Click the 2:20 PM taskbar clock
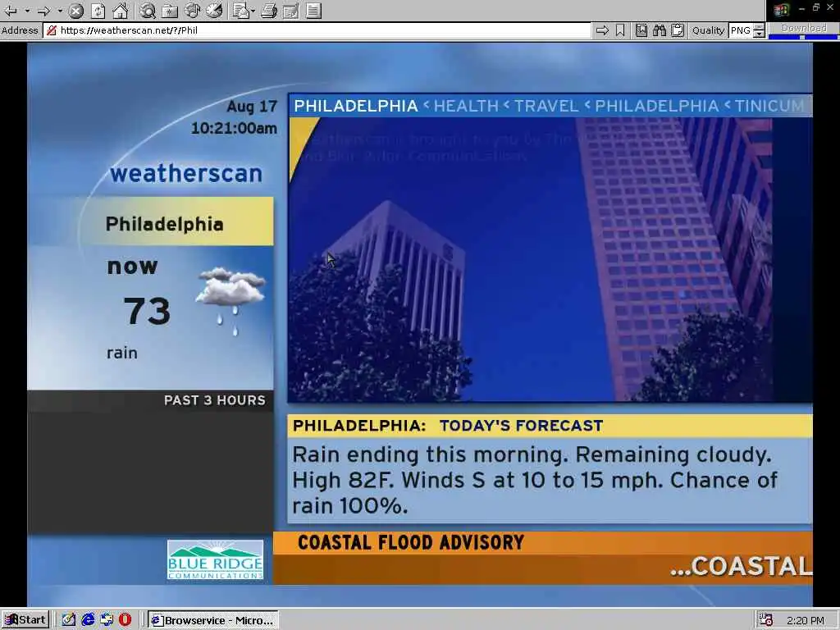 click(806, 620)
